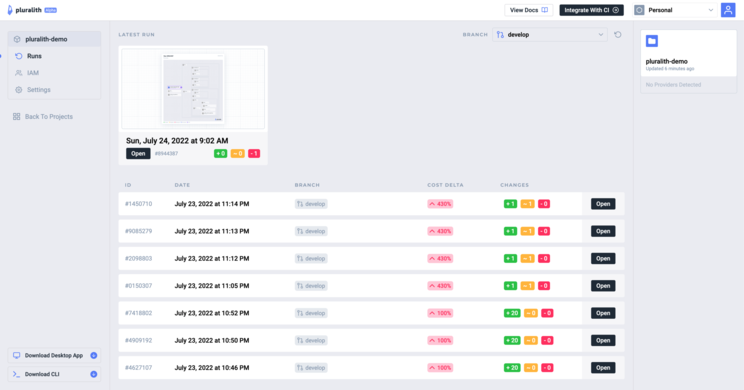
Task: Open the user profile avatar
Action: coord(728,10)
